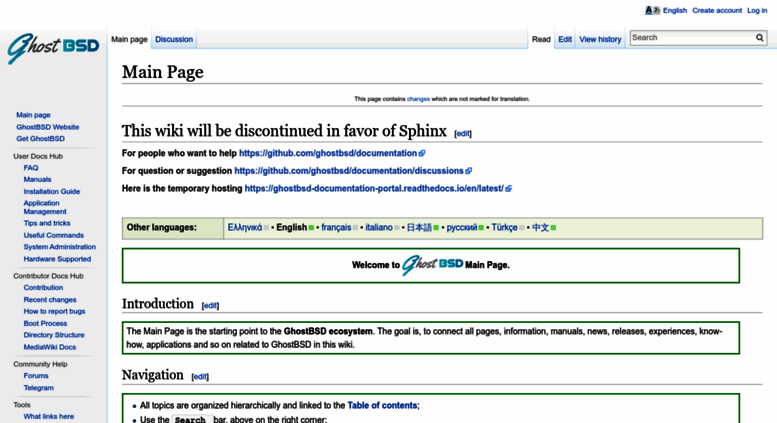Open Hardware Supported sidebar link
Screen dimensions: 777x423
pyautogui.click(x=57, y=260)
